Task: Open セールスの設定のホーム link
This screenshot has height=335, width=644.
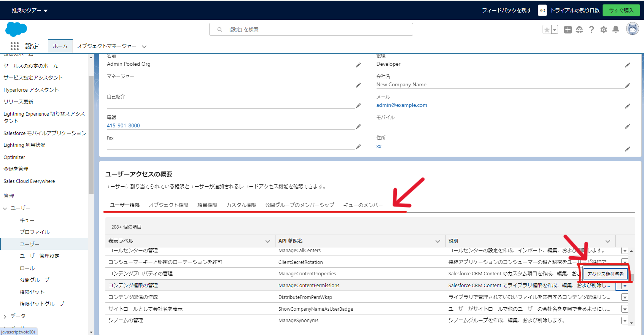Action: click(x=31, y=66)
